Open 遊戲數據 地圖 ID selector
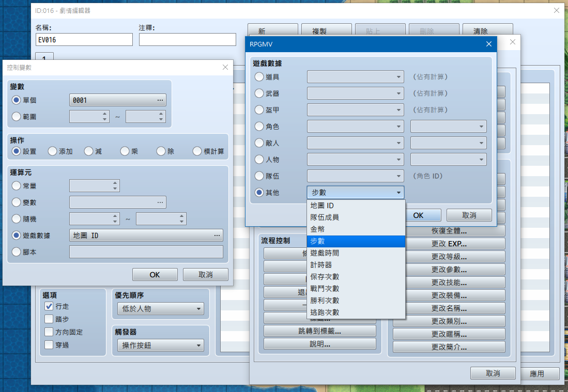Image resolution: width=568 pixels, height=392 pixels. click(x=146, y=236)
